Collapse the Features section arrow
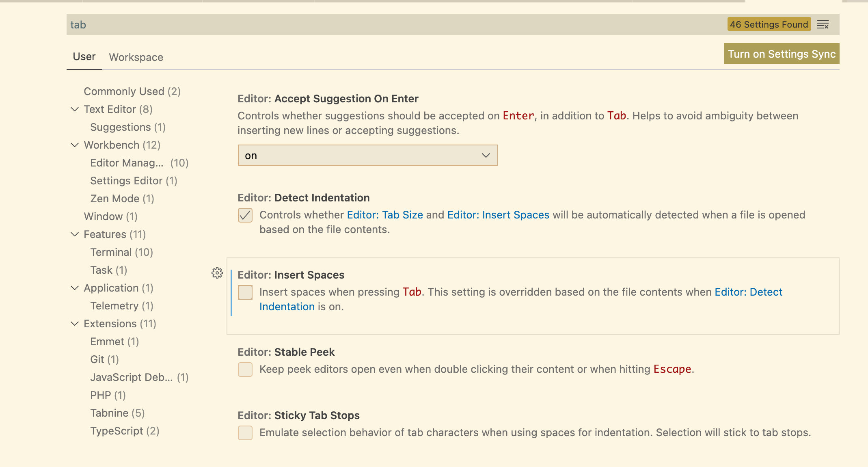Image resolution: width=868 pixels, height=467 pixels. (75, 234)
